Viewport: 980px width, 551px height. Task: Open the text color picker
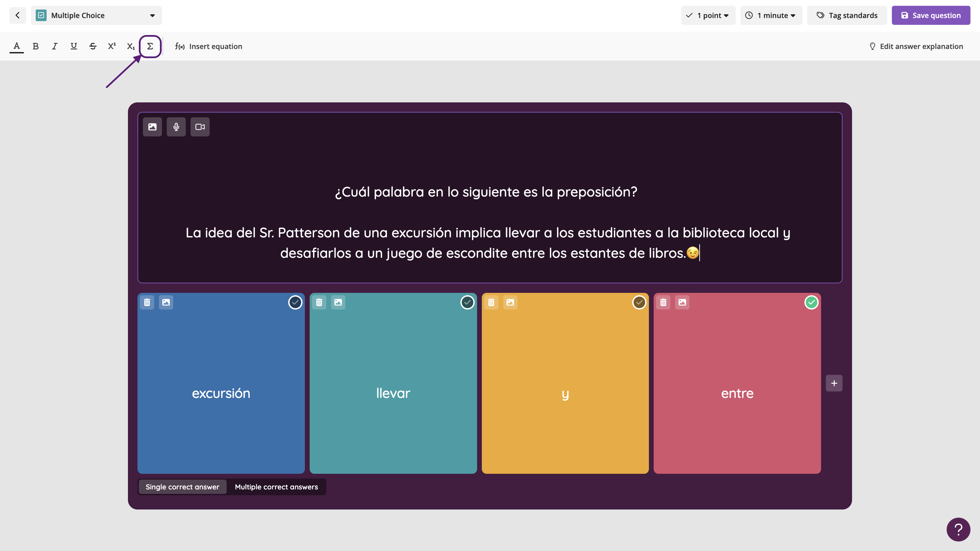(x=16, y=46)
